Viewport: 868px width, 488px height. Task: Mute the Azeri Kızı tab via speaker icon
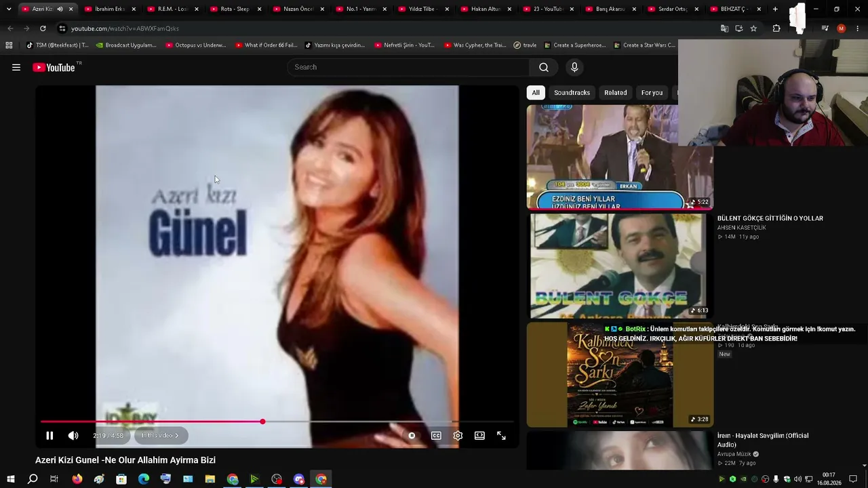click(x=60, y=9)
